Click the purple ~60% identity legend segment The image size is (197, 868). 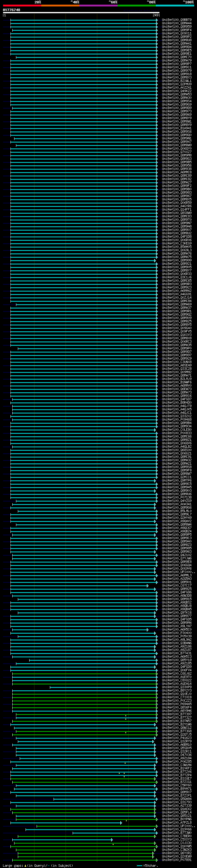tap(98, 6)
